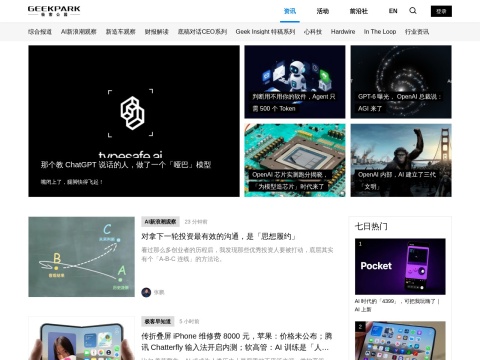Select the AI新浪潮观察 category in subnav
The image size is (480, 360).
tap(79, 32)
